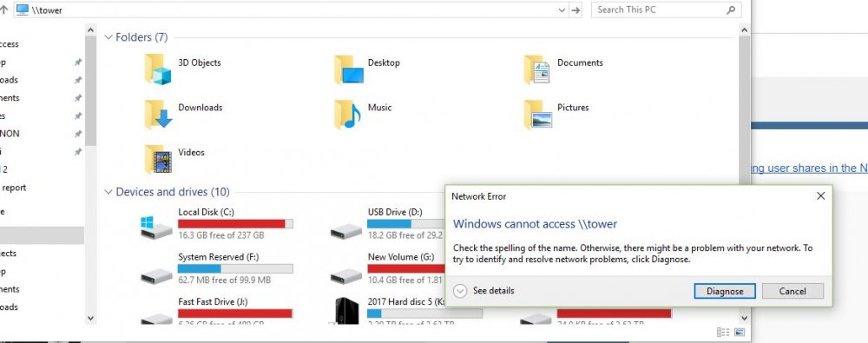Collapse the Devices and drives (10) group
Image resolution: width=868 pixels, height=343 pixels.
(x=108, y=192)
